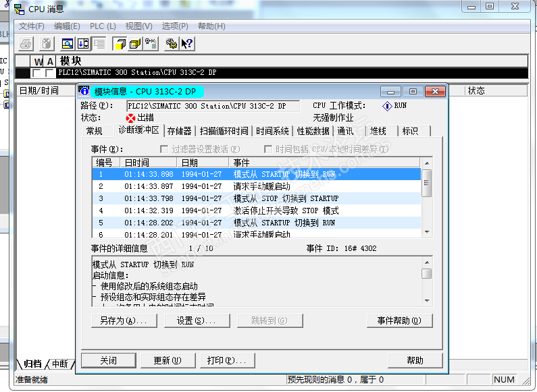The image size is (537, 392).
Task: Switch to the 常规 tab
Action: pos(94,131)
